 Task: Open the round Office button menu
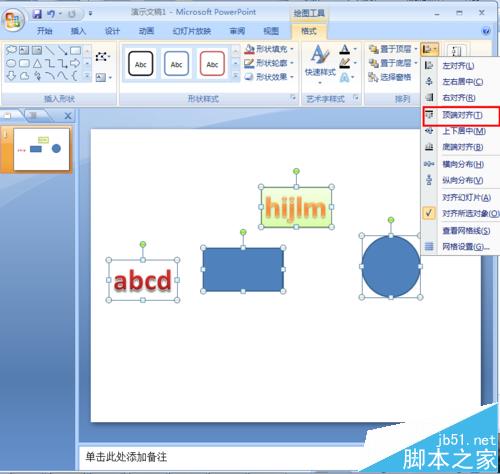(13, 19)
